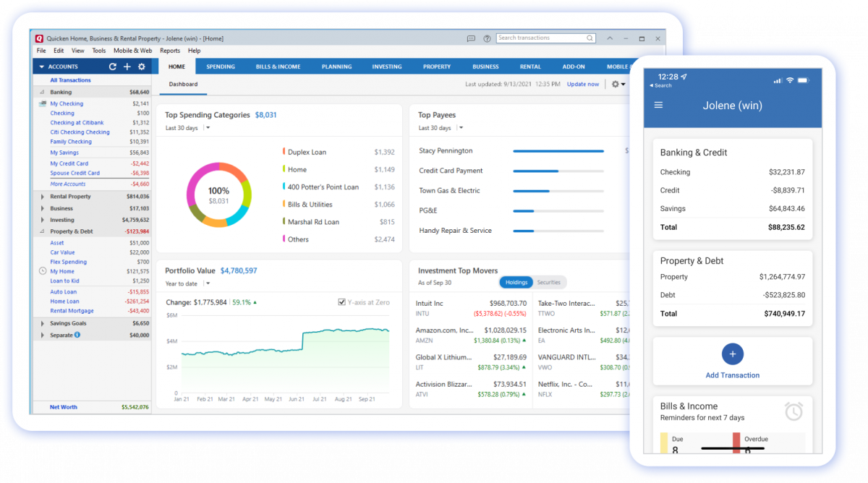This screenshot has width=868, height=483.
Task: Open the dashboard gear dropdown
Action: pyautogui.click(x=618, y=85)
